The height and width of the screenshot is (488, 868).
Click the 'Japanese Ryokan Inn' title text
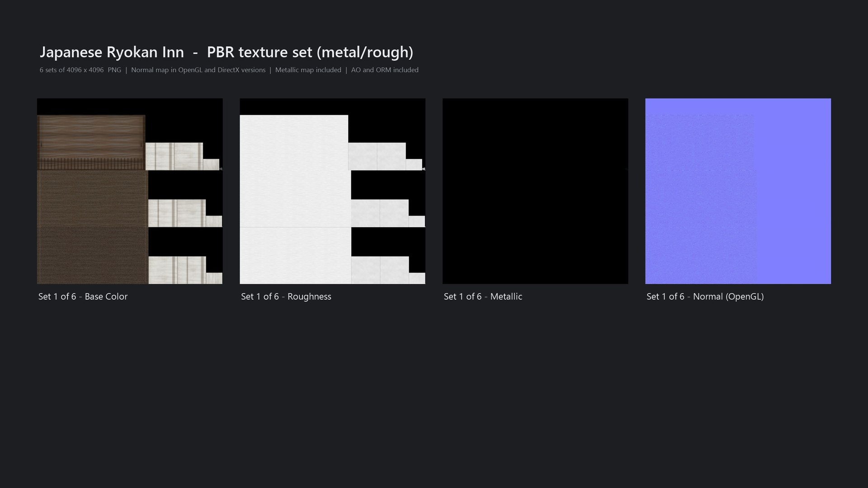[x=112, y=52]
